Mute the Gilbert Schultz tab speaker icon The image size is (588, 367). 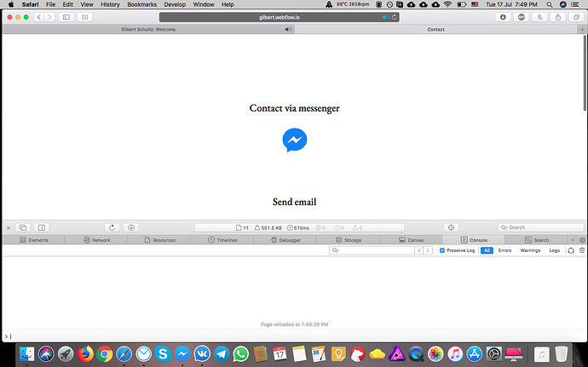tap(288, 29)
